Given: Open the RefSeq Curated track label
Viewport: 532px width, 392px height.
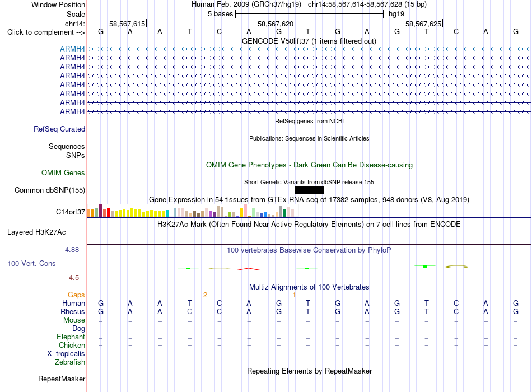Looking at the screenshot, I should [59, 129].
